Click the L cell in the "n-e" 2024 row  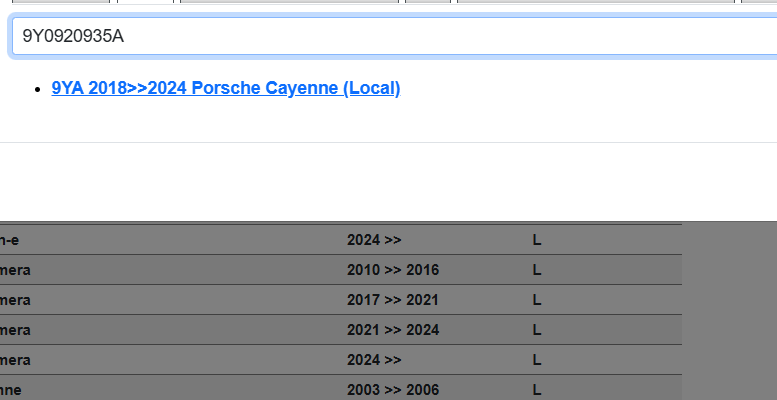[537, 240]
